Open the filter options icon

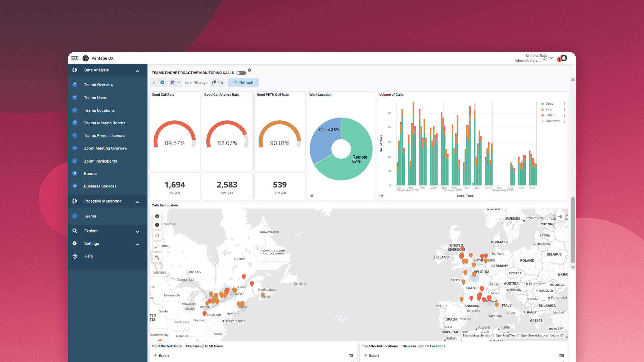[154, 83]
